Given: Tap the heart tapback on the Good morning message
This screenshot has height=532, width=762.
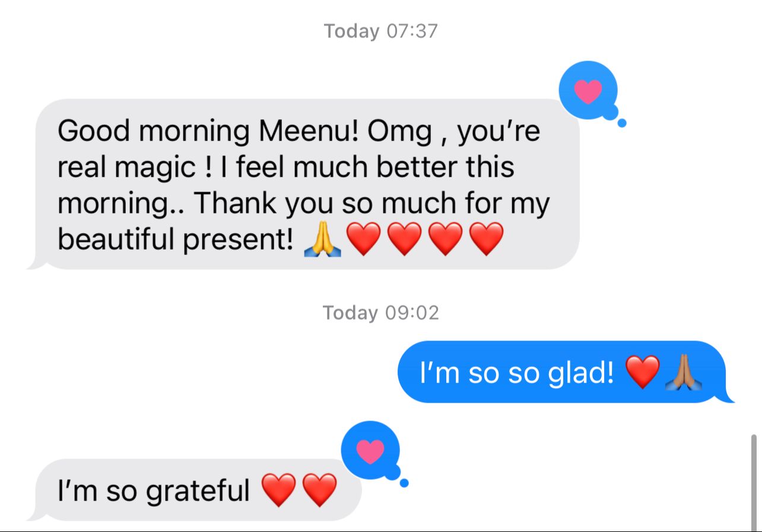Looking at the screenshot, I should (x=588, y=91).
